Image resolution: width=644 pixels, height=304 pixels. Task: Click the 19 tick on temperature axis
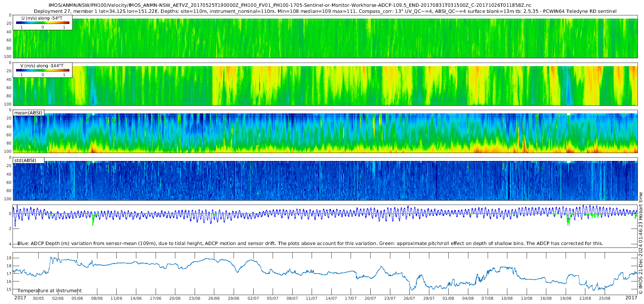[x=9, y=258]
